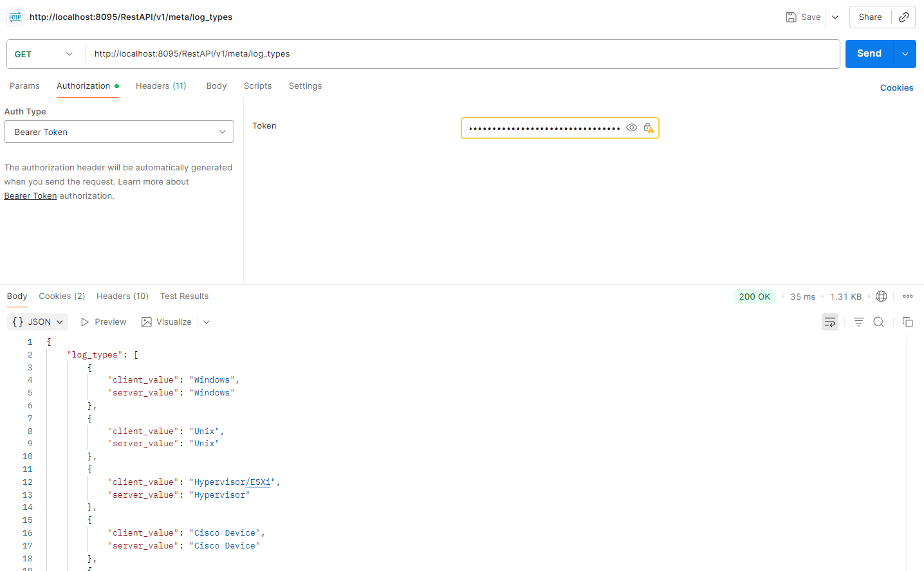Open Bearer Token auth type dropdown
The image size is (924, 571).
(x=119, y=132)
